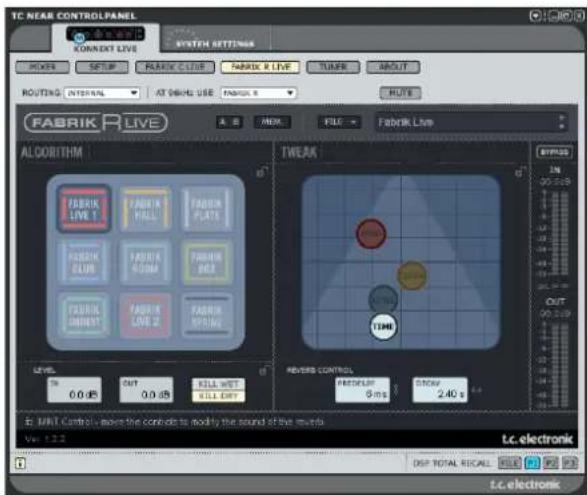Open the window menu arrow in title bar
The width and height of the screenshot is (587, 495).
point(535,16)
